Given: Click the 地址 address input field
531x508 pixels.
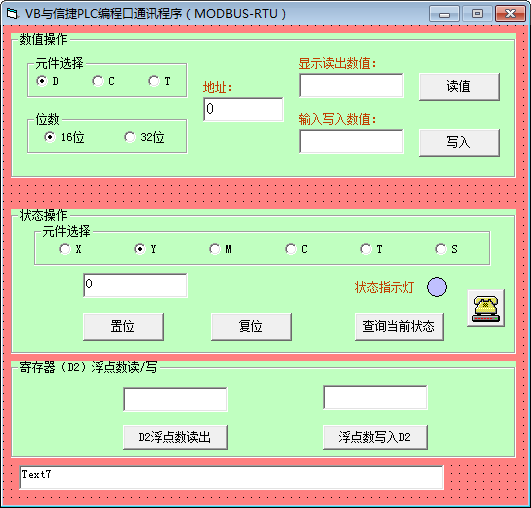Looking at the screenshot, I should point(243,109).
